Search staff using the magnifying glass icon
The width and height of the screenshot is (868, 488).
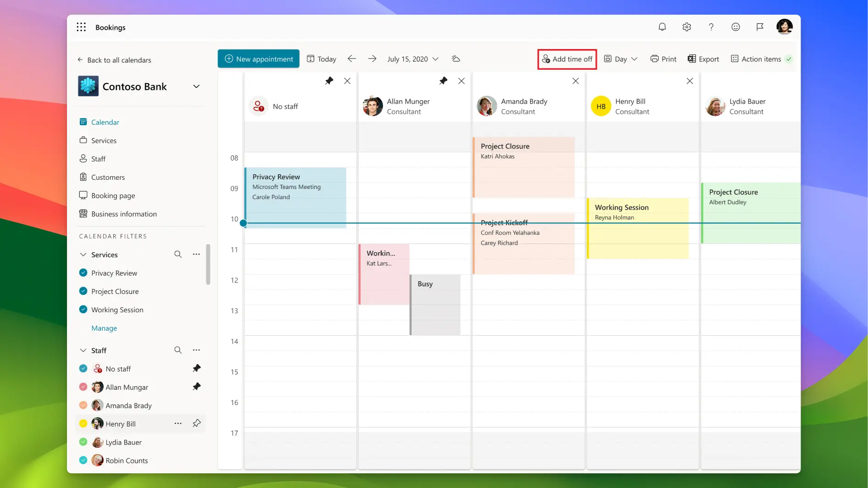click(x=178, y=349)
